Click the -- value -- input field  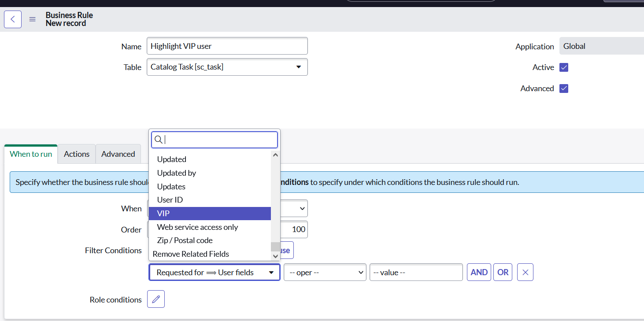click(416, 272)
